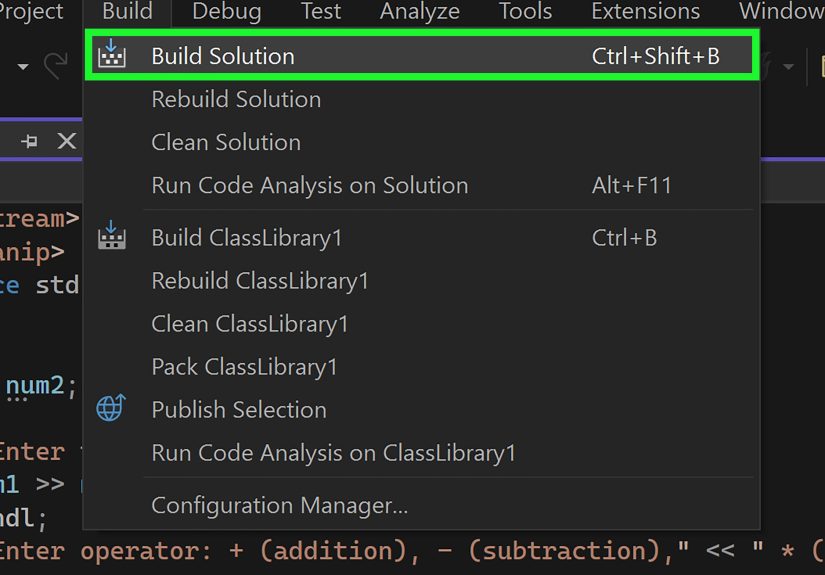Click the '(addition),' text in the code
The height and width of the screenshot is (575, 825).
coord(339,551)
